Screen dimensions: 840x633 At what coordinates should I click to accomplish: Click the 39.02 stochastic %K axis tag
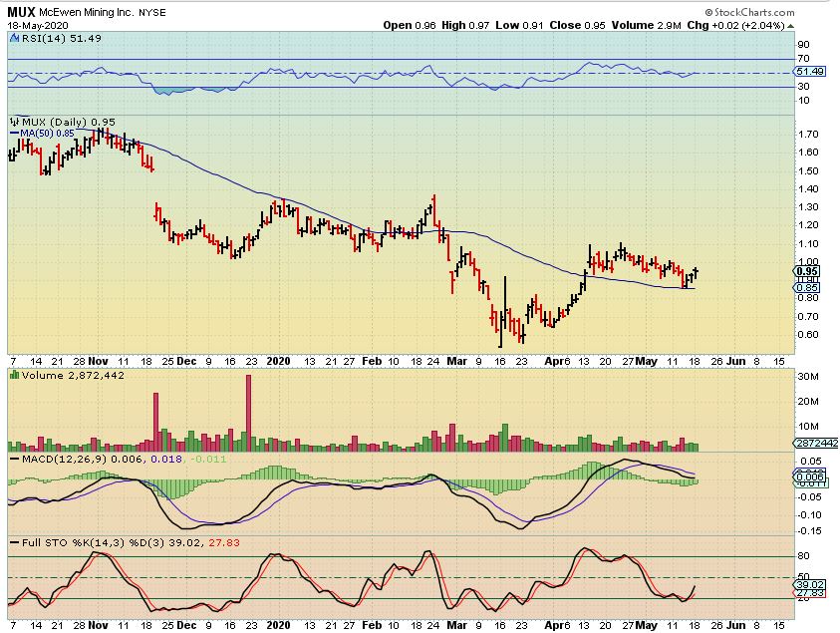click(x=810, y=585)
